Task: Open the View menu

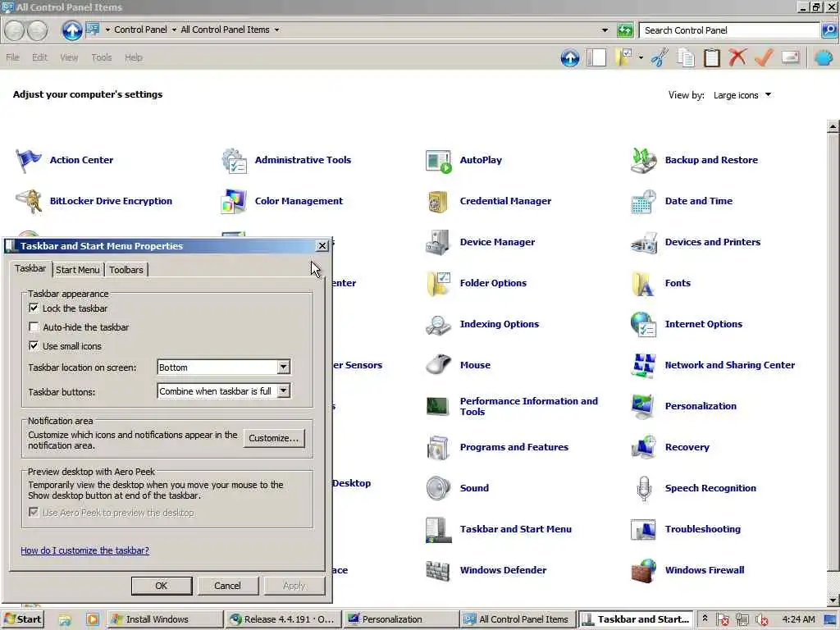Action: (69, 57)
